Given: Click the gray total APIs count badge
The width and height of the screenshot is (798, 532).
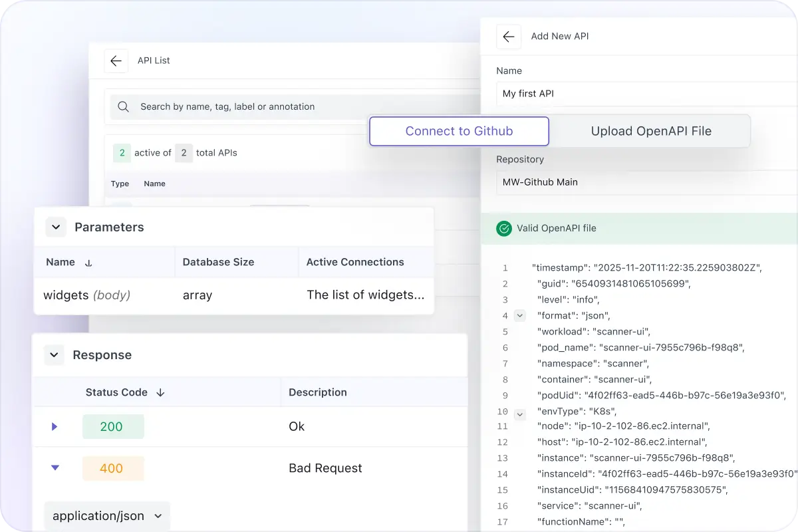Looking at the screenshot, I should [184, 153].
